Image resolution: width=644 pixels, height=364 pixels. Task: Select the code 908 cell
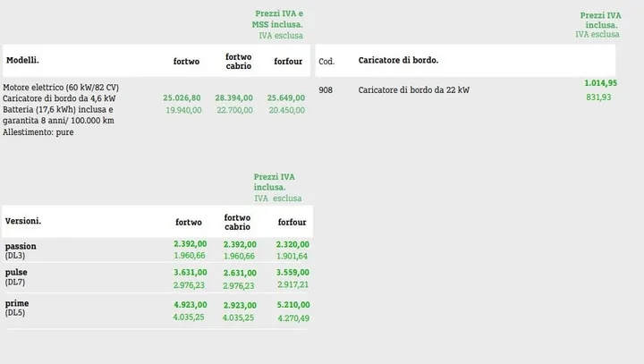pyautogui.click(x=326, y=90)
